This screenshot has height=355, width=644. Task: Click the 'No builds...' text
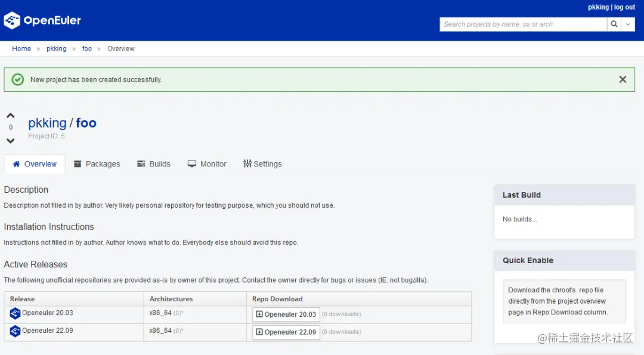pos(519,219)
